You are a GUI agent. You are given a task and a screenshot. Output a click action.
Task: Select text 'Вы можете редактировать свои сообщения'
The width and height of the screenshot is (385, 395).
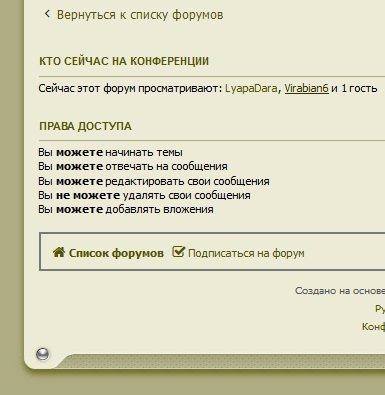tap(154, 181)
